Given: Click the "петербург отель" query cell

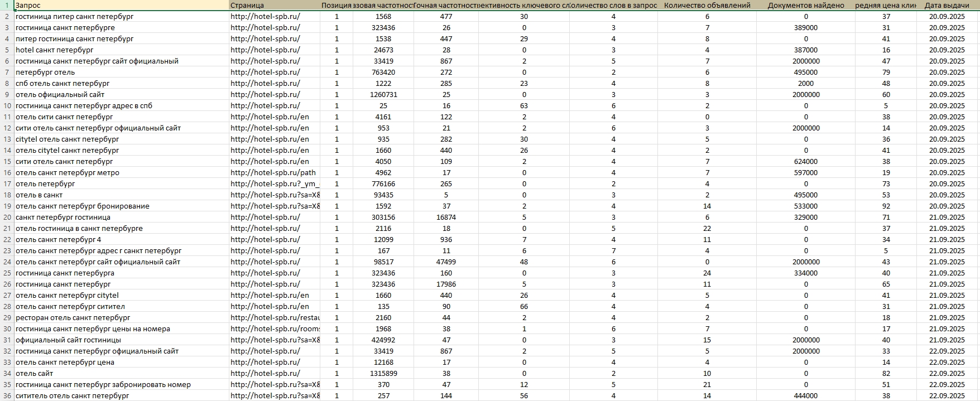Looking at the screenshot, I should coord(45,73).
